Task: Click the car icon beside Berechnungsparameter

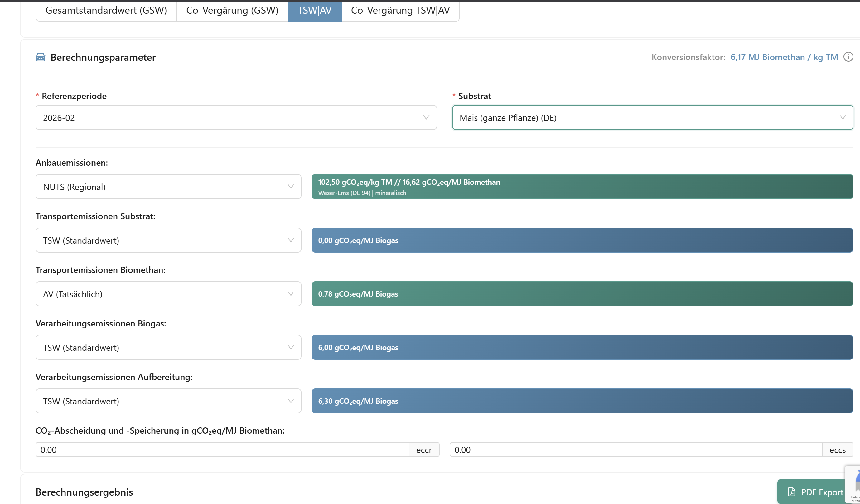Action: click(x=40, y=57)
